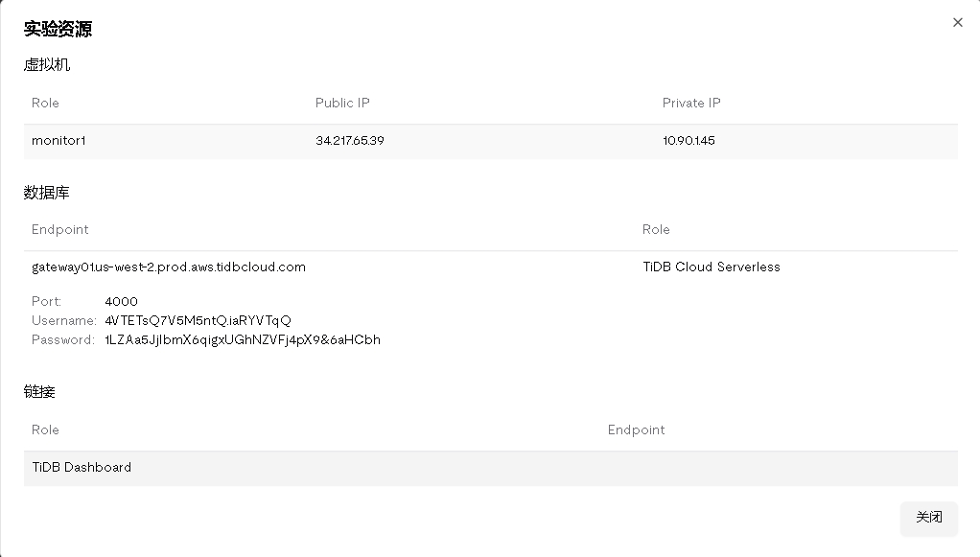Click the database username value
The image size is (980, 557).
click(198, 320)
